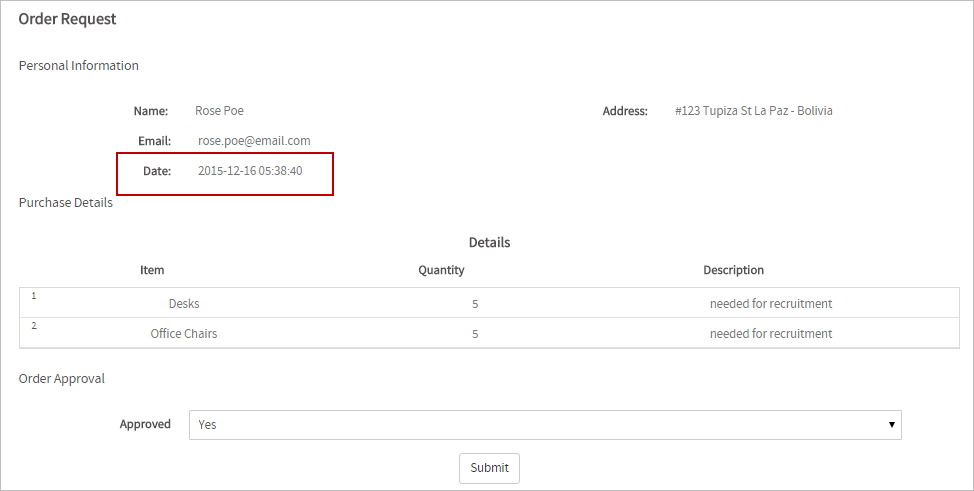Click the Desks row description text
The height and width of the screenshot is (491, 974).
770,303
